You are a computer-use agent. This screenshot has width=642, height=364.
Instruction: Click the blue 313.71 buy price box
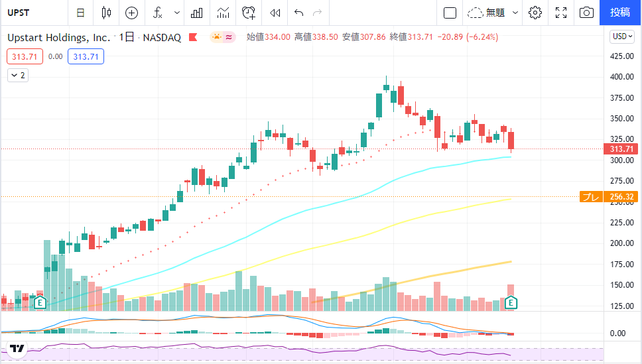86,56
